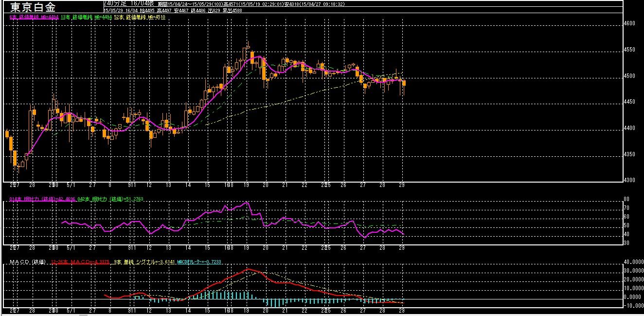Click the 19 date label under price chart
This screenshot has height=316, width=644.
pos(247,186)
